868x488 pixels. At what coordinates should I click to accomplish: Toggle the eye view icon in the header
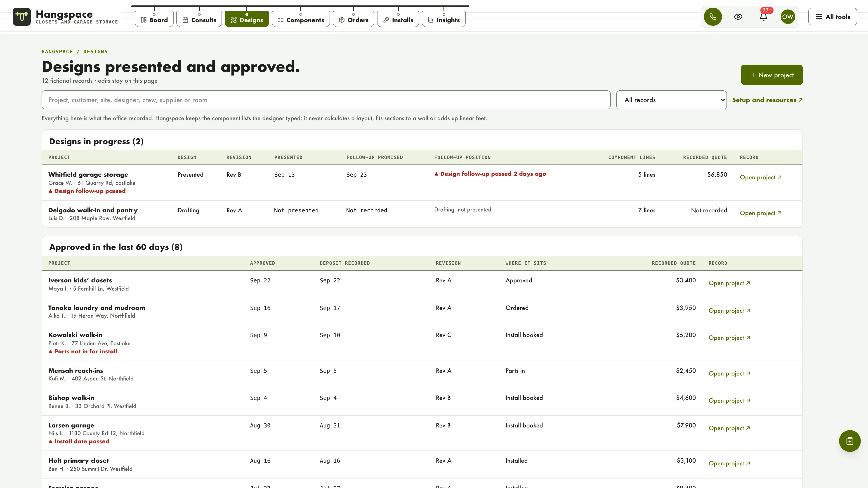pyautogui.click(x=738, y=16)
